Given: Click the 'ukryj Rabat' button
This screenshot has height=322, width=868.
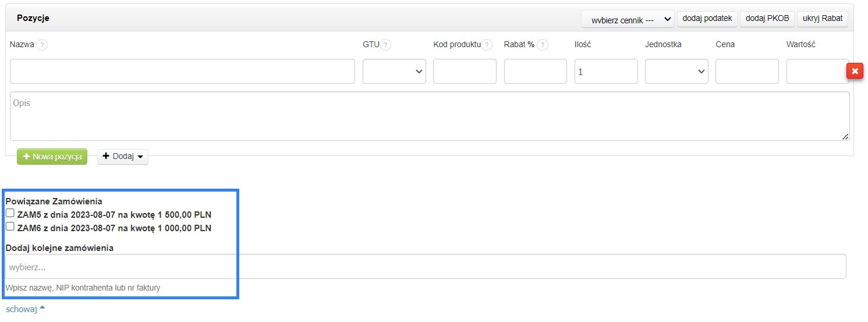Looking at the screenshot, I should pyautogui.click(x=823, y=19).
